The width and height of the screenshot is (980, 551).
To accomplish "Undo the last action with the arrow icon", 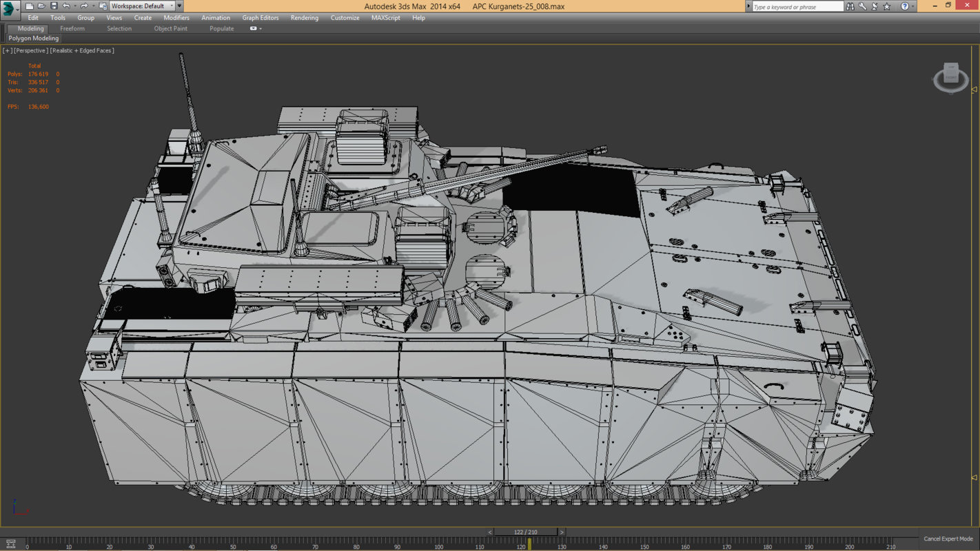I will tap(66, 6).
